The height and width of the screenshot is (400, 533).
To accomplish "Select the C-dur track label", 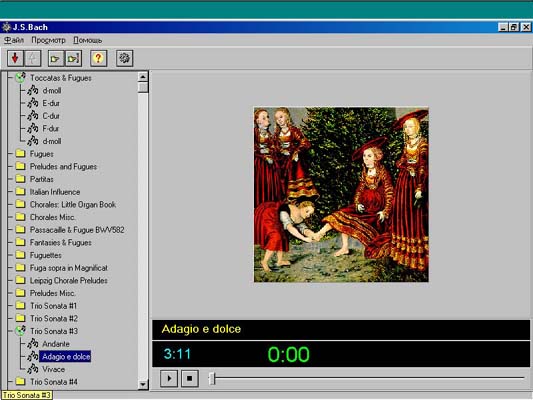I will (x=51, y=116).
